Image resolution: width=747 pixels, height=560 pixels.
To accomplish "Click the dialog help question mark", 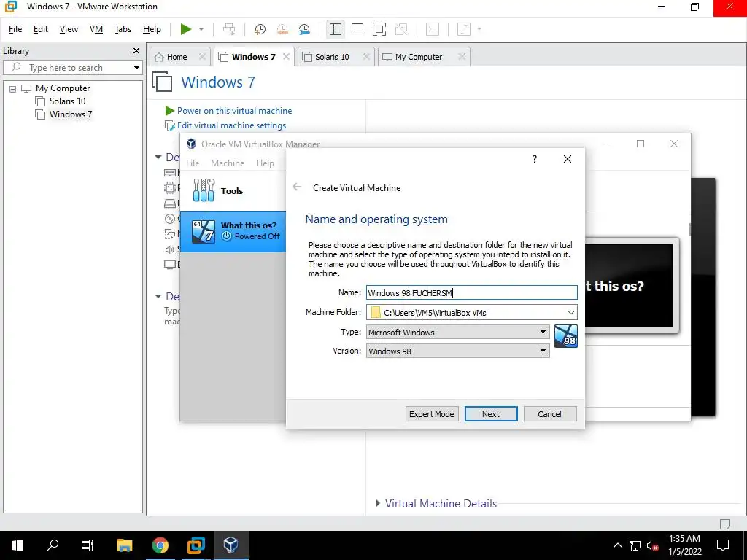I will tap(535, 159).
